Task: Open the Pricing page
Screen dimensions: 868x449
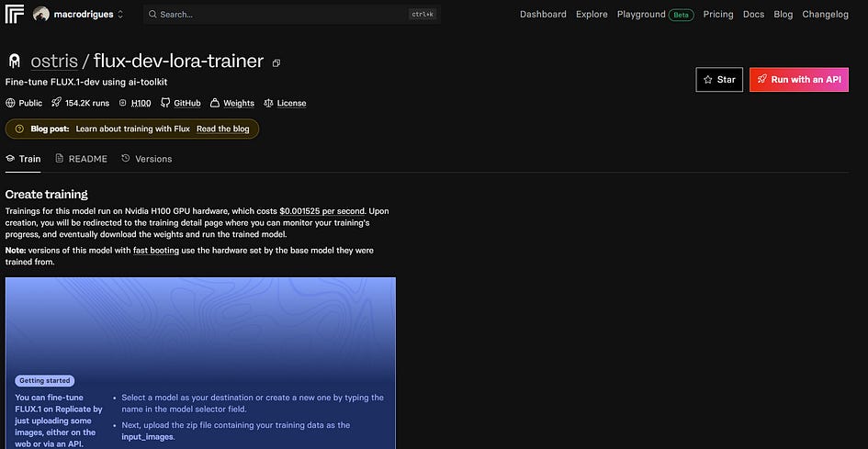Action: coord(718,15)
